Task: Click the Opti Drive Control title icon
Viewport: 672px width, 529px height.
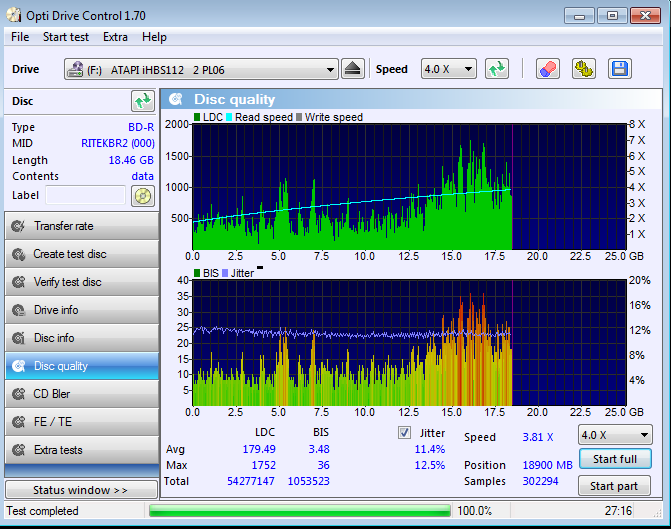Action: tap(13, 15)
